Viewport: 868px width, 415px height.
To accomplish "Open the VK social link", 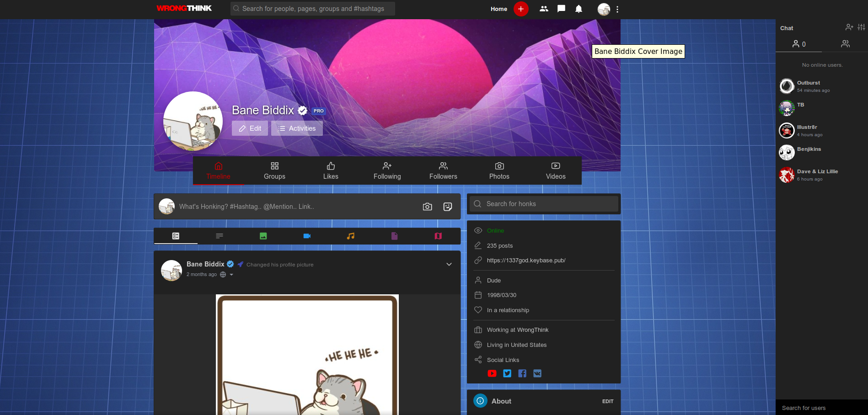I will (x=537, y=373).
